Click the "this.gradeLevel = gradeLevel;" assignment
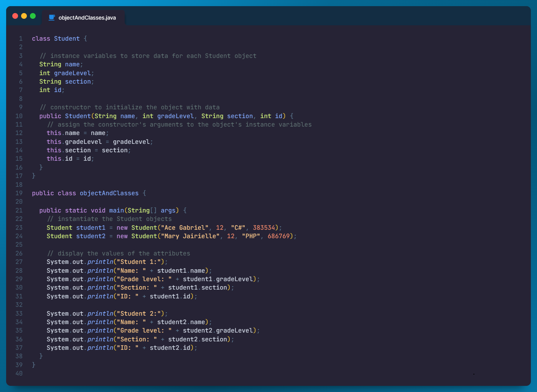 click(x=100, y=142)
